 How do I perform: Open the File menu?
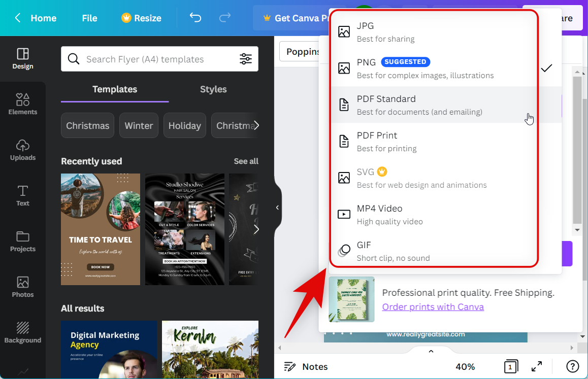click(89, 18)
